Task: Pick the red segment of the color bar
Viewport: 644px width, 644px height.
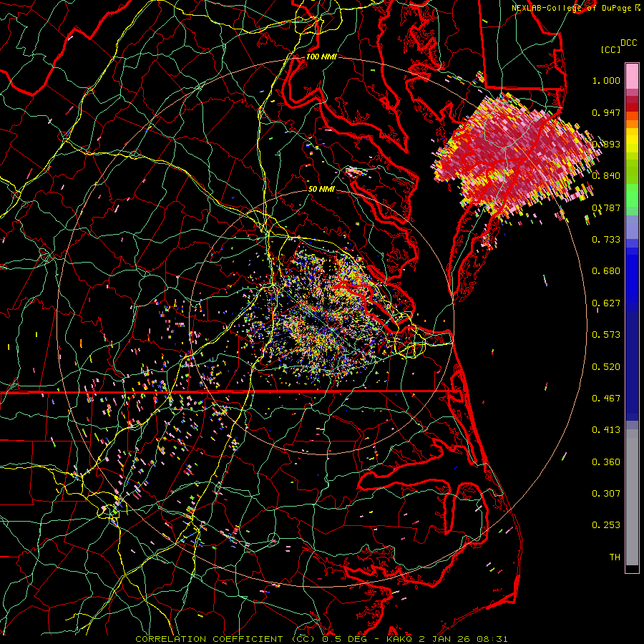Action: (x=632, y=107)
